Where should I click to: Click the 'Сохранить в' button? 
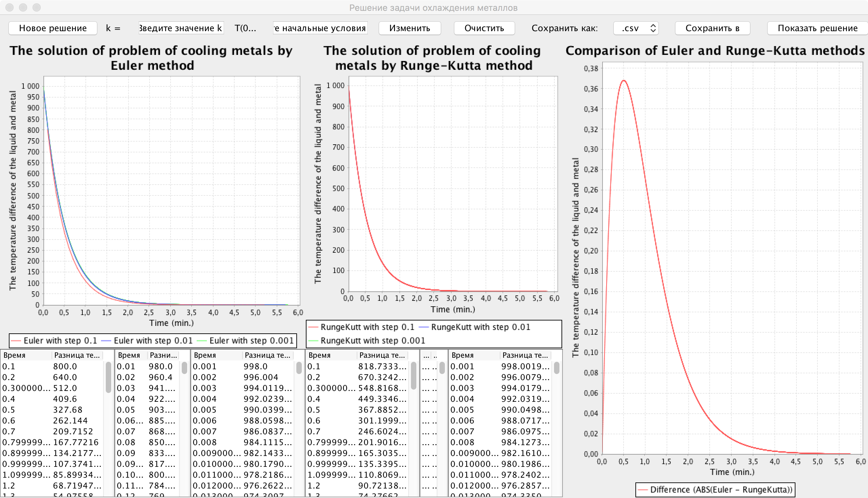tap(712, 28)
